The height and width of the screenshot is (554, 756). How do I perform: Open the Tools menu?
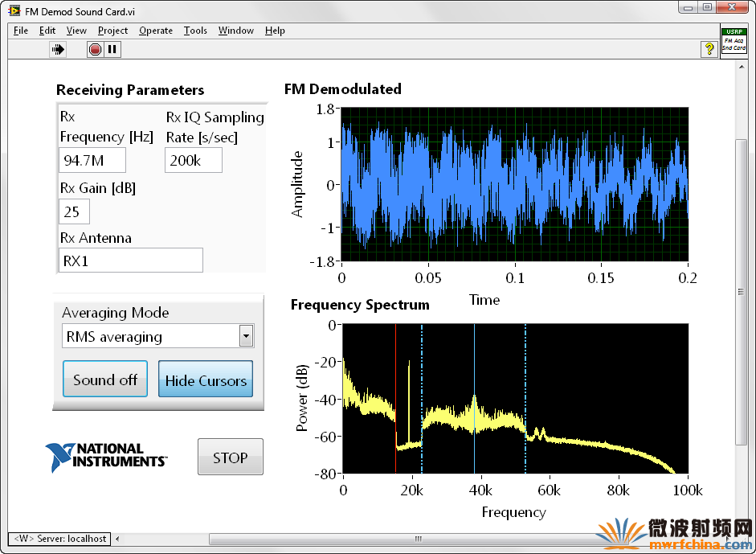click(x=195, y=31)
